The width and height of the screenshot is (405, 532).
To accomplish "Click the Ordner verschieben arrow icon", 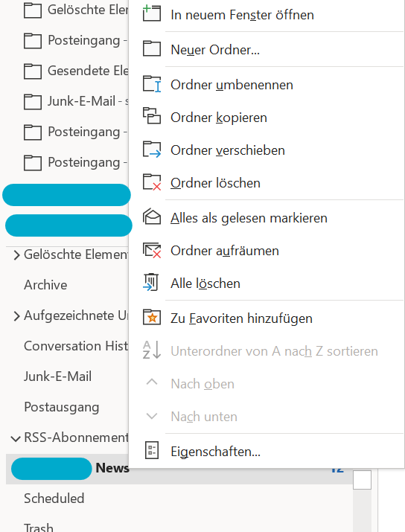I will (152, 150).
